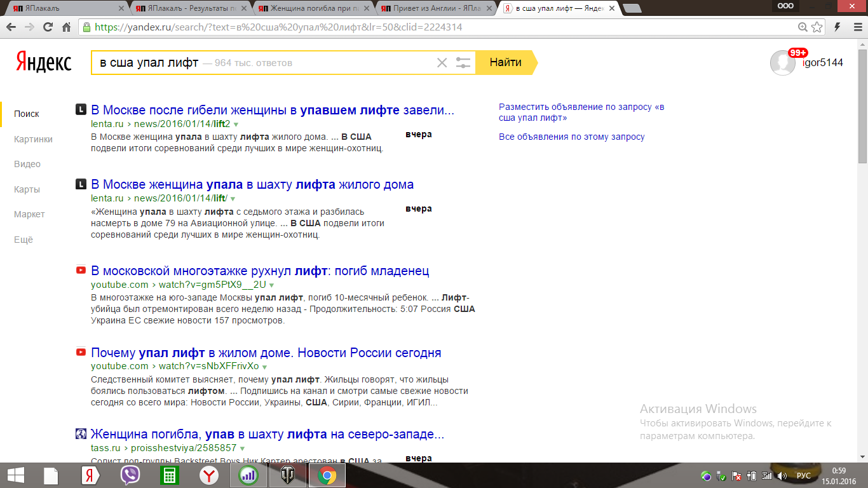Select Картинки in the left menu
The height and width of the screenshot is (488, 868).
[33, 139]
